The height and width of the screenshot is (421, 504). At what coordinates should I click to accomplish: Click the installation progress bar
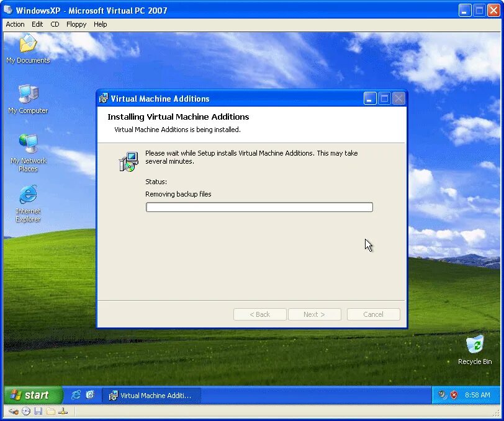pyautogui.click(x=259, y=207)
